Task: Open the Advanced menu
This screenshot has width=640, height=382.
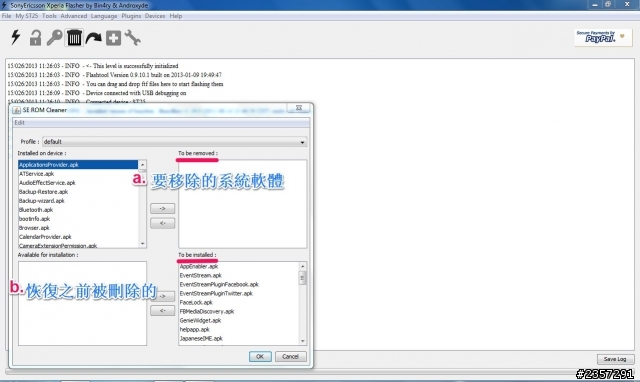Action: tap(73, 16)
